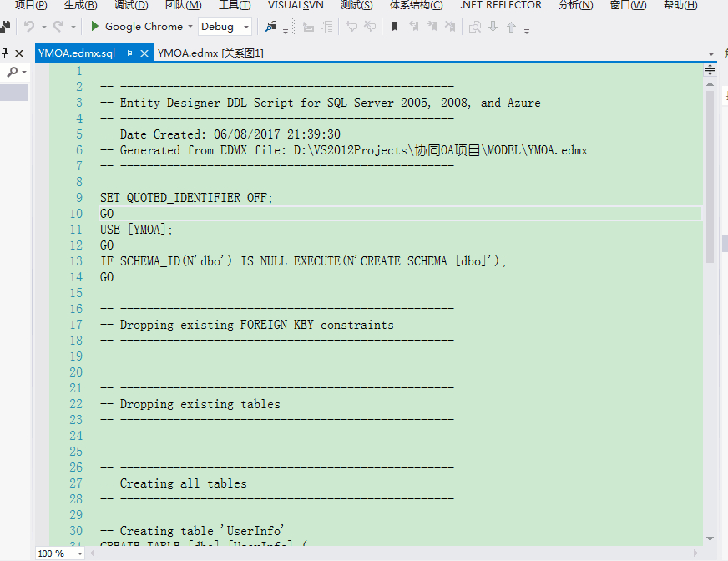
Task: Click the Redo arrow icon
Action: click(x=58, y=27)
